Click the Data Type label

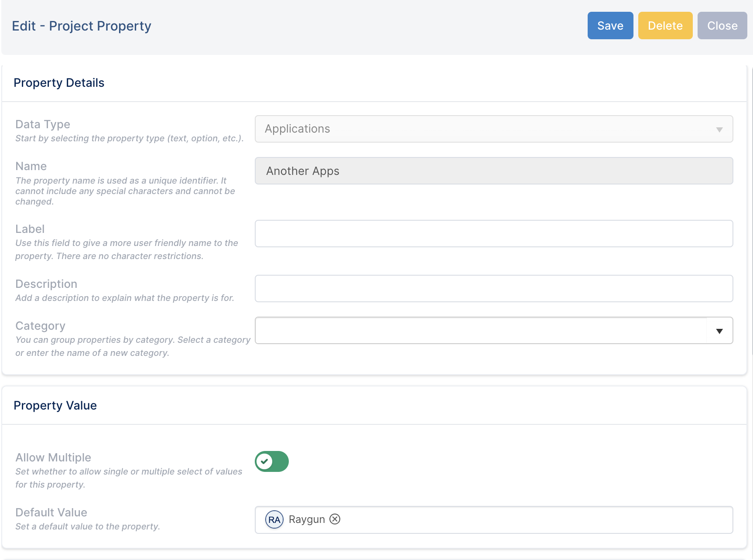point(43,124)
